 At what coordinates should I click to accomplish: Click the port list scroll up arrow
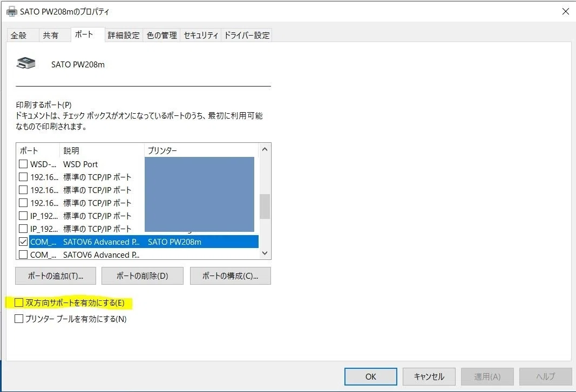pos(265,149)
